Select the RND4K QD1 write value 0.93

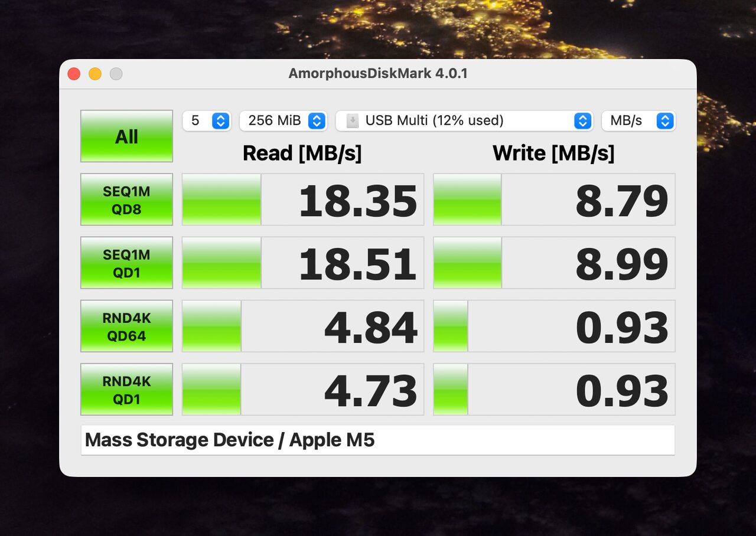pyautogui.click(x=622, y=391)
